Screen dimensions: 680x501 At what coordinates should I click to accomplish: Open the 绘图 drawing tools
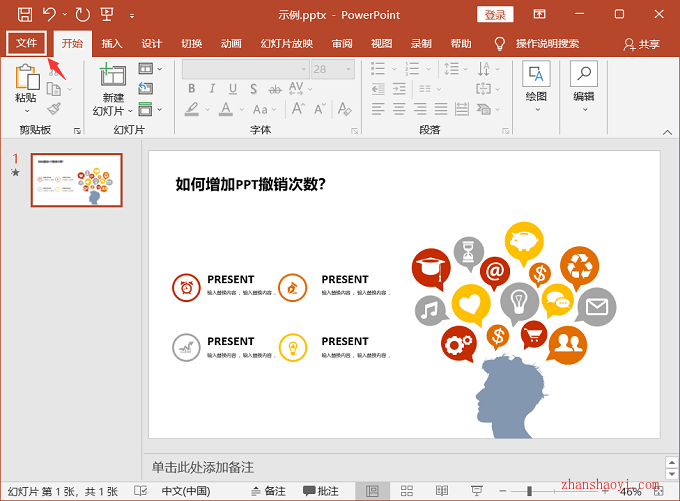click(x=536, y=87)
